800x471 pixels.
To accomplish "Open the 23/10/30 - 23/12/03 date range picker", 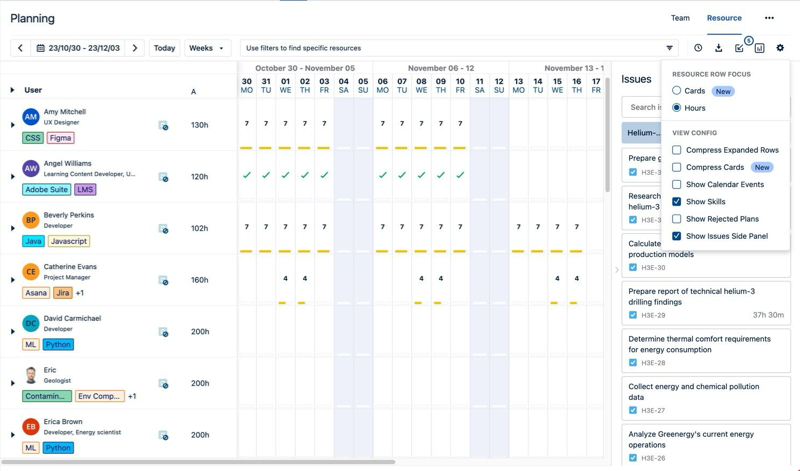I will point(78,48).
